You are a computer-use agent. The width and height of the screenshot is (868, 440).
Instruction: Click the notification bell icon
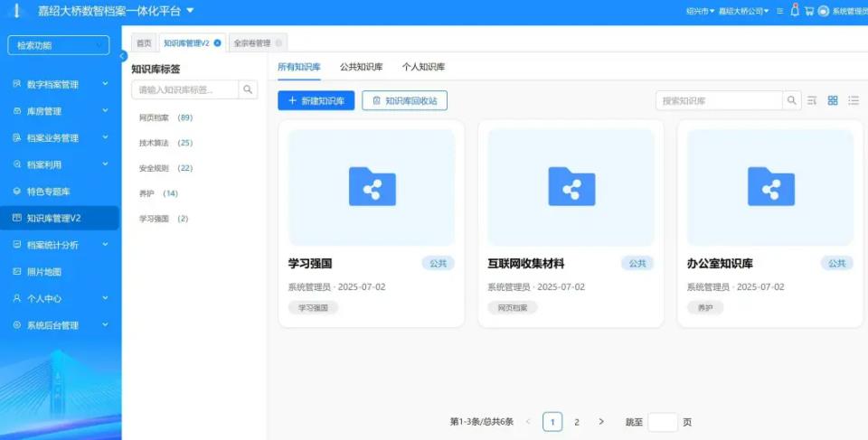[x=795, y=11]
